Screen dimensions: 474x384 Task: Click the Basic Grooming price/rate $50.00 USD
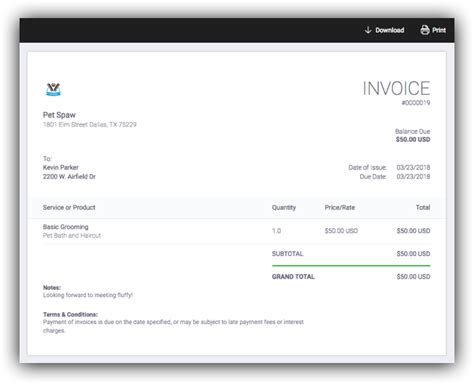(341, 231)
